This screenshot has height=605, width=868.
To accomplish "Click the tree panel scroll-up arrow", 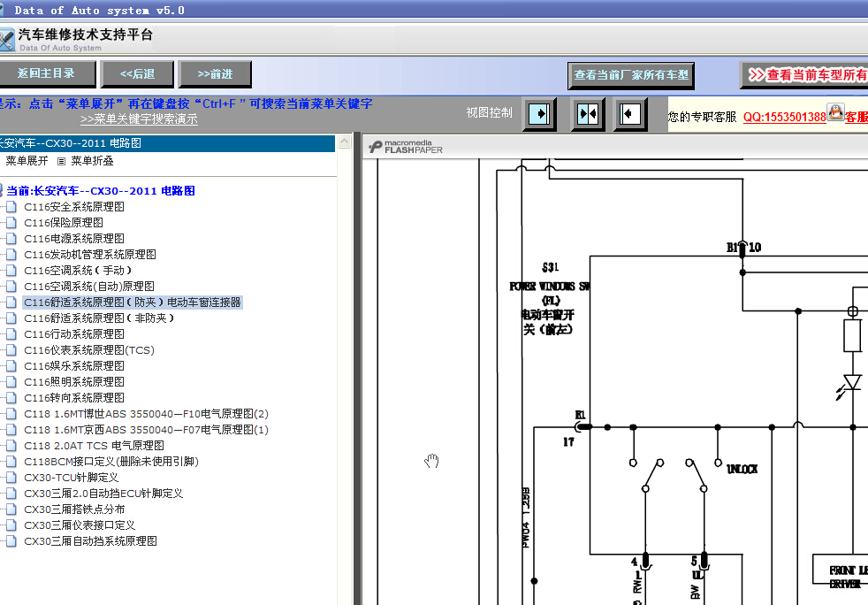I will click(345, 142).
